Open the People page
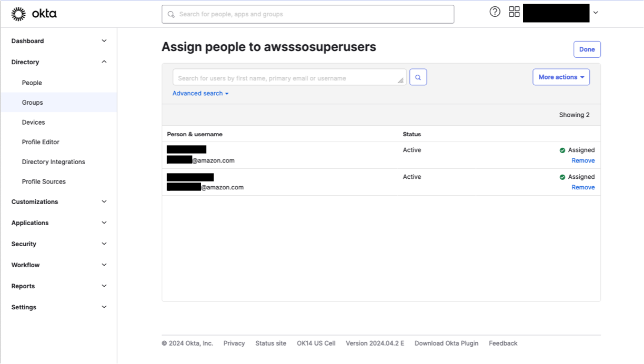Image resolution: width=644 pixels, height=364 pixels. pos(32,83)
